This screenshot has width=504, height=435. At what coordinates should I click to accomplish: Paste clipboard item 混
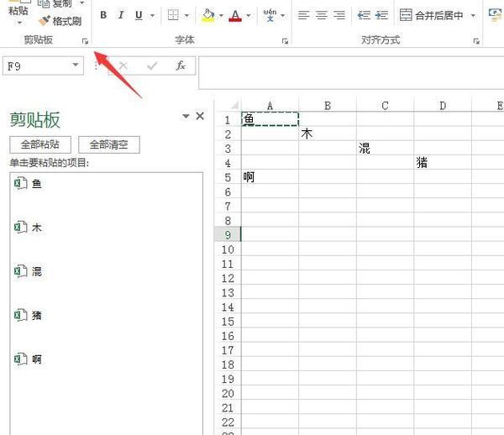click(x=107, y=271)
